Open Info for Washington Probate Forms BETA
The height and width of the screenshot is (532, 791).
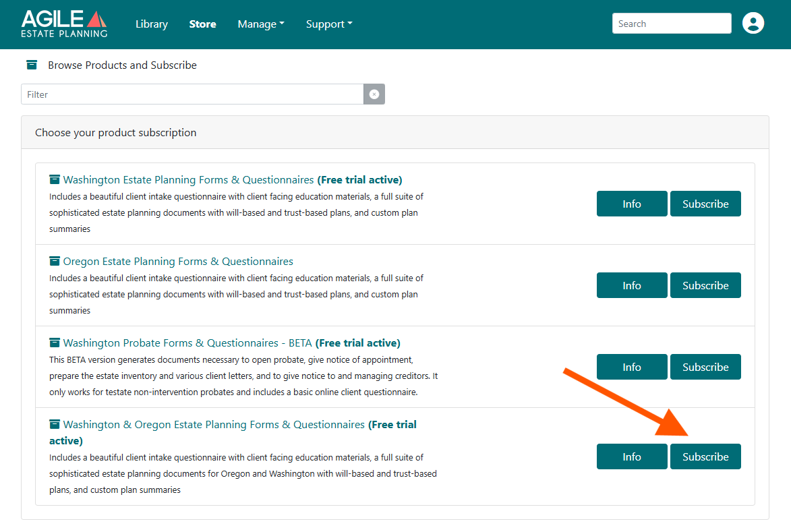click(x=632, y=367)
